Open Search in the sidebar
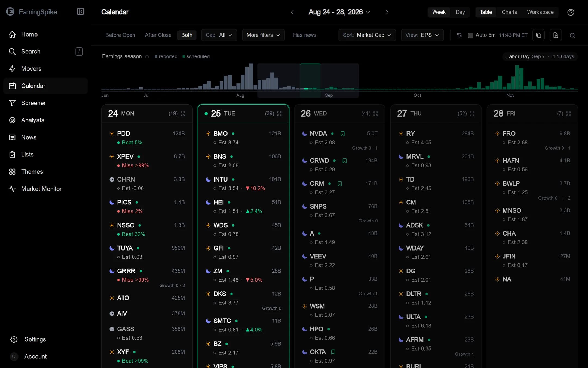This screenshot has width=588, height=368. pos(45,52)
